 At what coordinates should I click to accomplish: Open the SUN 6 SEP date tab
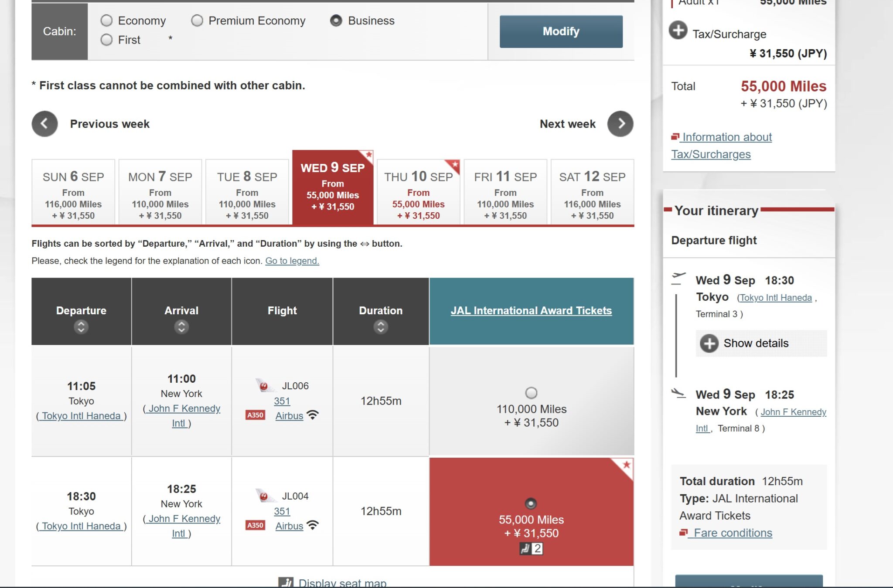[x=73, y=192]
